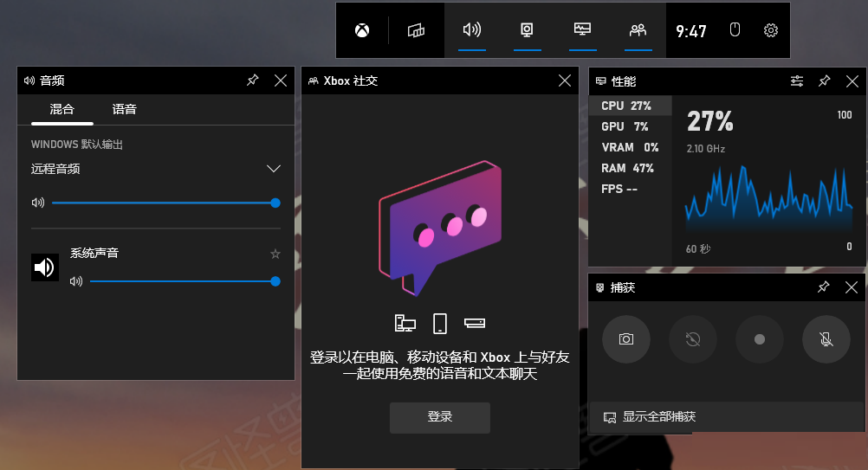Pin the 捕获 capture widget
Viewport: 868px width, 470px height.
824,287
